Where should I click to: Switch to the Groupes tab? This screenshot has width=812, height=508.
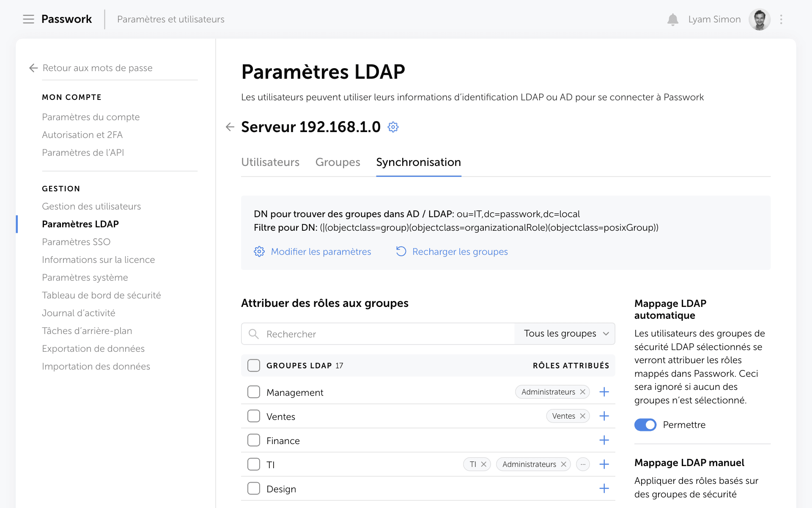pos(337,162)
